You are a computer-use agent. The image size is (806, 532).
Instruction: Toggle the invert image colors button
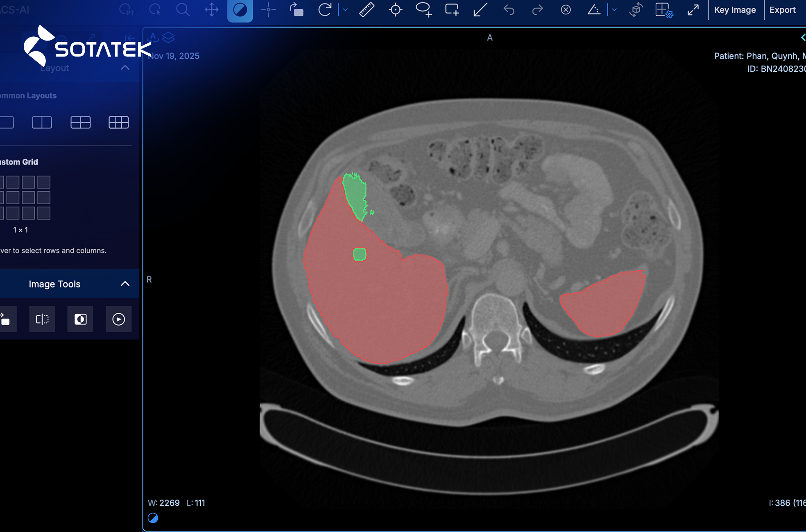pyautogui.click(x=80, y=319)
